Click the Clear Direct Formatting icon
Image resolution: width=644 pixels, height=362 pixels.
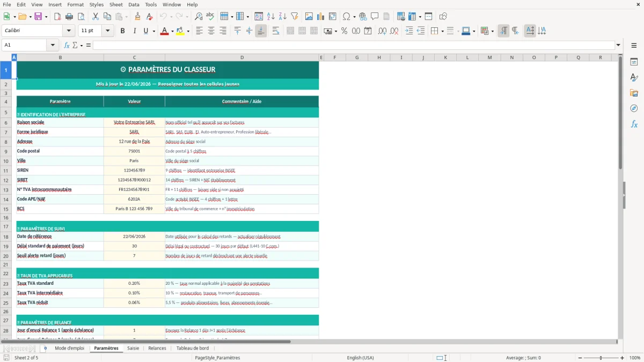tap(149, 17)
